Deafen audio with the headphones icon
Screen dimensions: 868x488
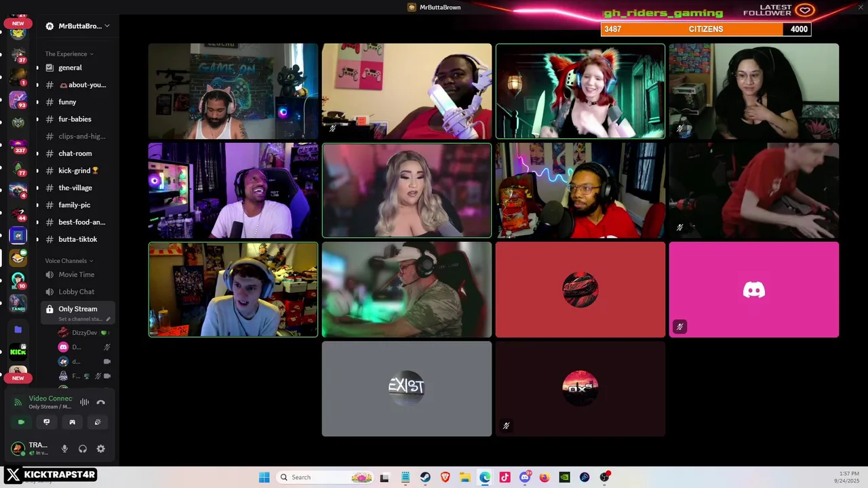pyautogui.click(x=83, y=449)
